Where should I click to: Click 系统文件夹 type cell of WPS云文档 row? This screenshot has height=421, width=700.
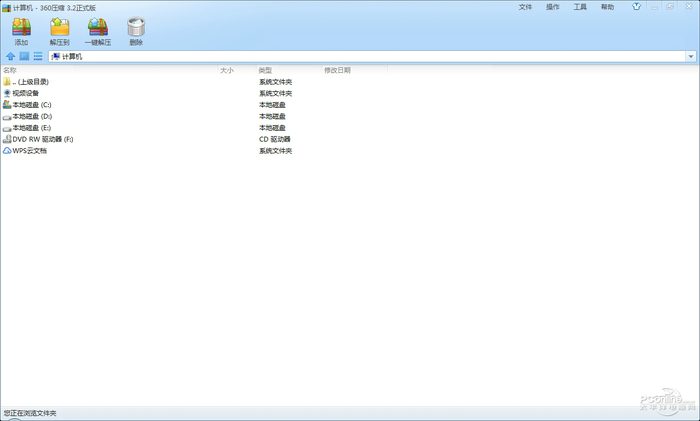275,151
